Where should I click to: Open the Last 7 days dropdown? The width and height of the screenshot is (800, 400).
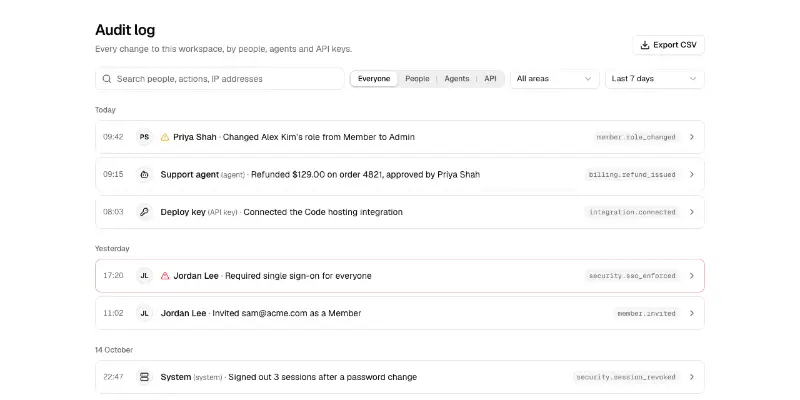[x=655, y=79]
